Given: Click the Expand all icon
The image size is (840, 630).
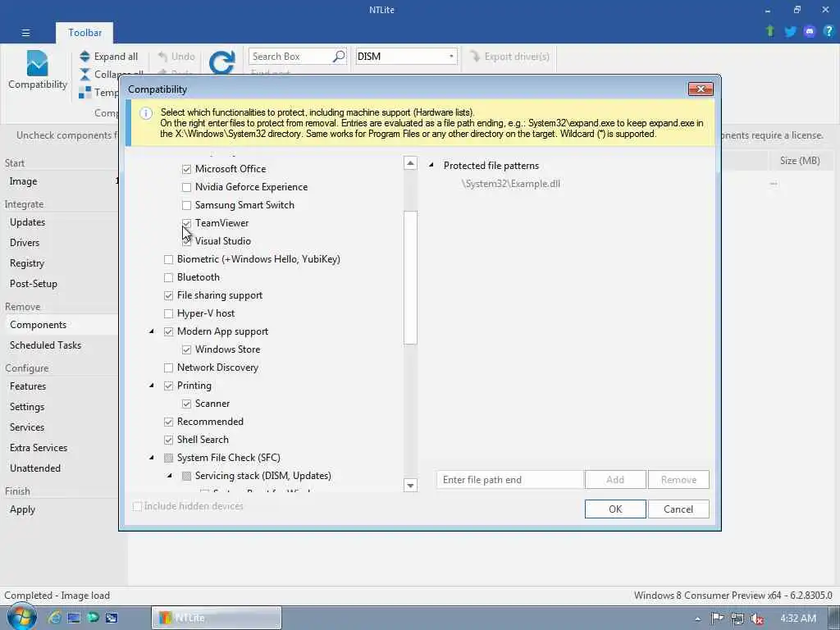Looking at the screenshot, I should (x=84, y=57).
